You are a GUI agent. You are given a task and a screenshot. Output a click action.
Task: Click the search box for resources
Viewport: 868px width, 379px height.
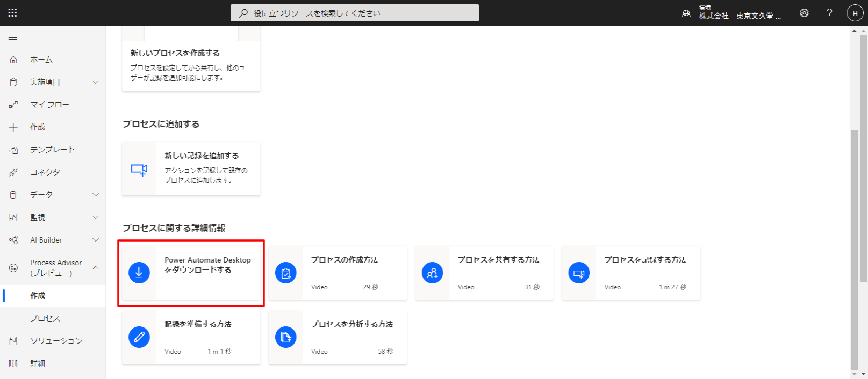tap(355, 13)
